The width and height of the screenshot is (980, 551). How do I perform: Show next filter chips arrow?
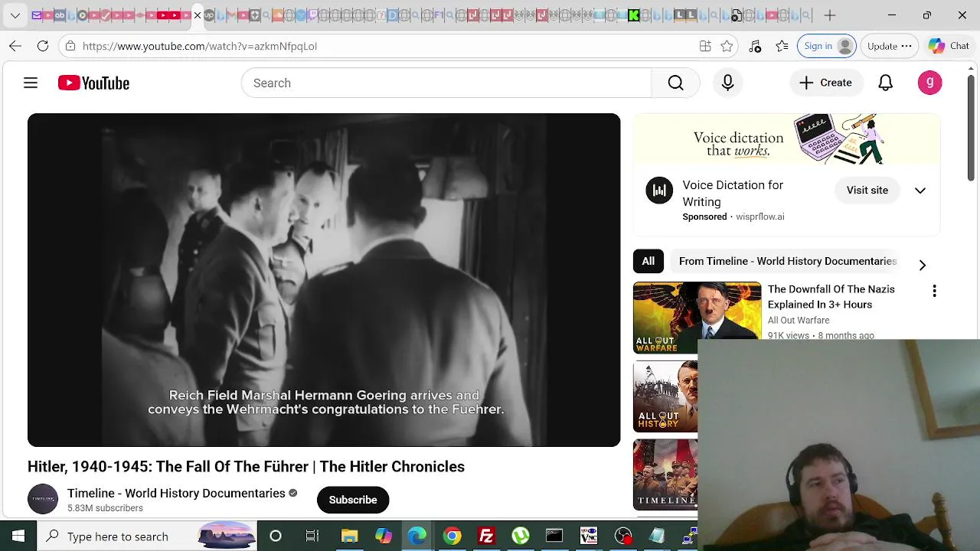coord(923,265)
